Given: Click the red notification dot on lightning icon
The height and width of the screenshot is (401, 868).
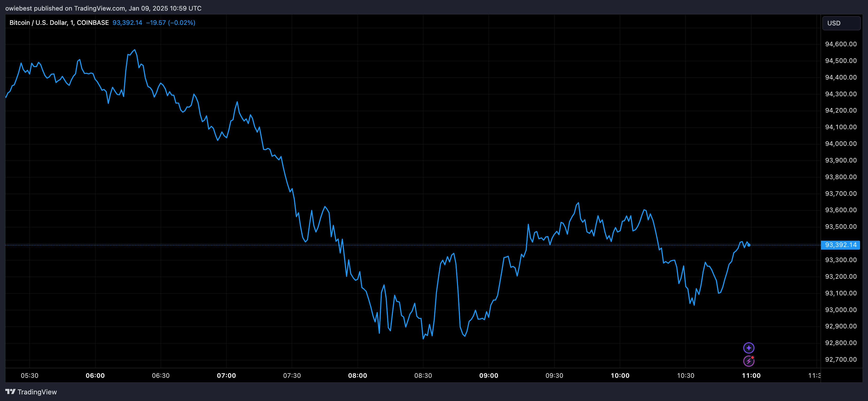Looking at the screenshot, I should (x=753, y=357).
